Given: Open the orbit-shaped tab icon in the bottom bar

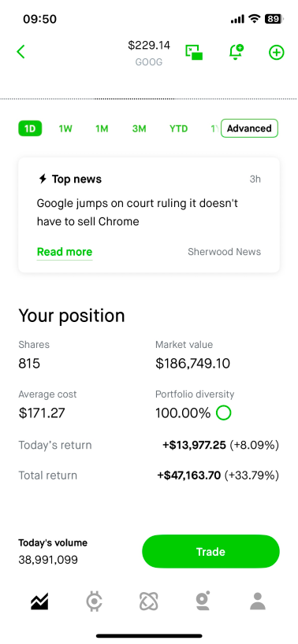Looking at the screenshot, I should pyautogui.click(x=149, y=601).
